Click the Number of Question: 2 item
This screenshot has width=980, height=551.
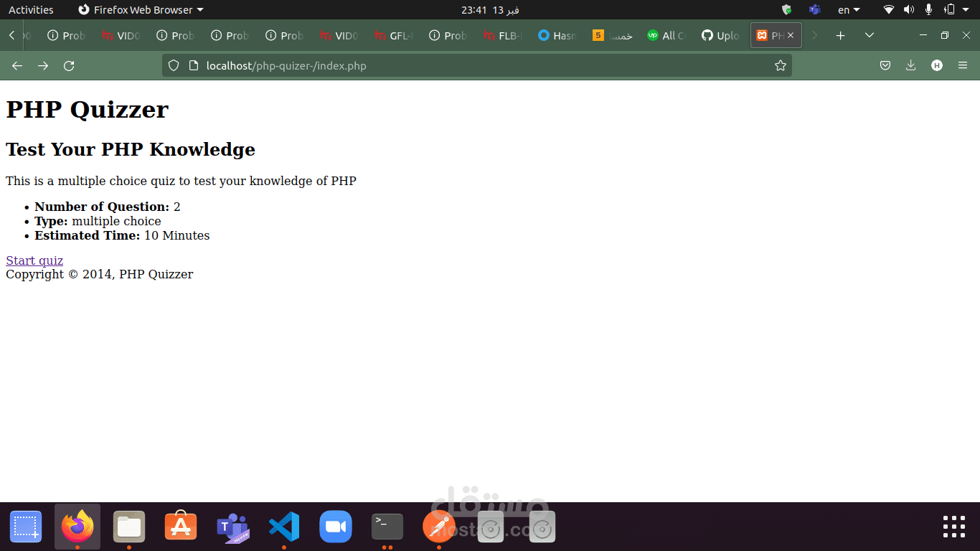click(x=108, y=207)
